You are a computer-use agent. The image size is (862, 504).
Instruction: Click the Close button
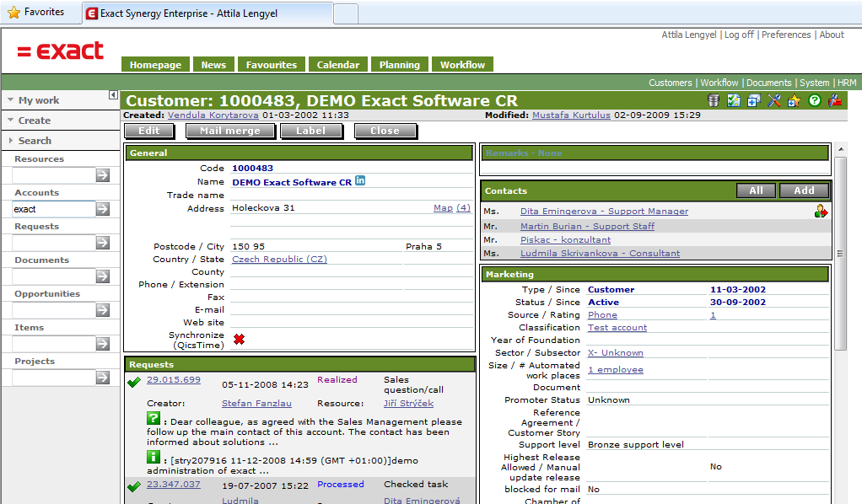pyautogui.click(x=385, y=131)
